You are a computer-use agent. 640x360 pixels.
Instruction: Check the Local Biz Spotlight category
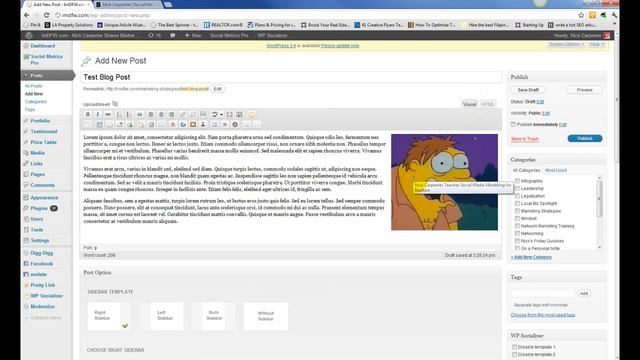click(x=517, y=203)
